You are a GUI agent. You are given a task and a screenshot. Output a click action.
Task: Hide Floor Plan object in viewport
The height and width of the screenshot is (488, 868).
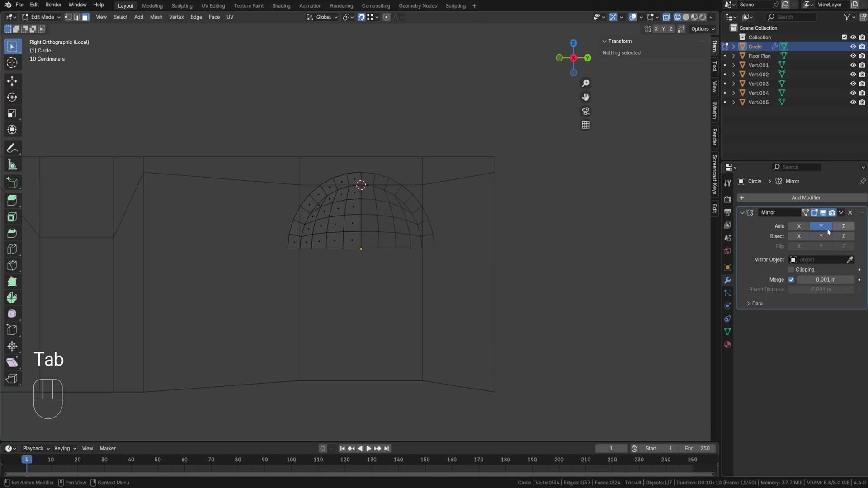point(853,56)
